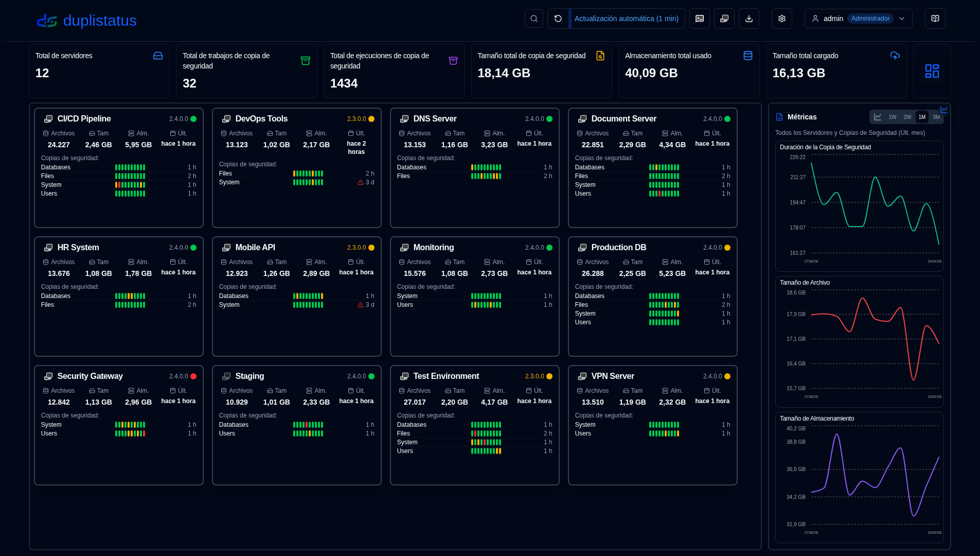Screen dimensions: 980x556
Task: Open the admin user dropdown
Action: [859, 19]
